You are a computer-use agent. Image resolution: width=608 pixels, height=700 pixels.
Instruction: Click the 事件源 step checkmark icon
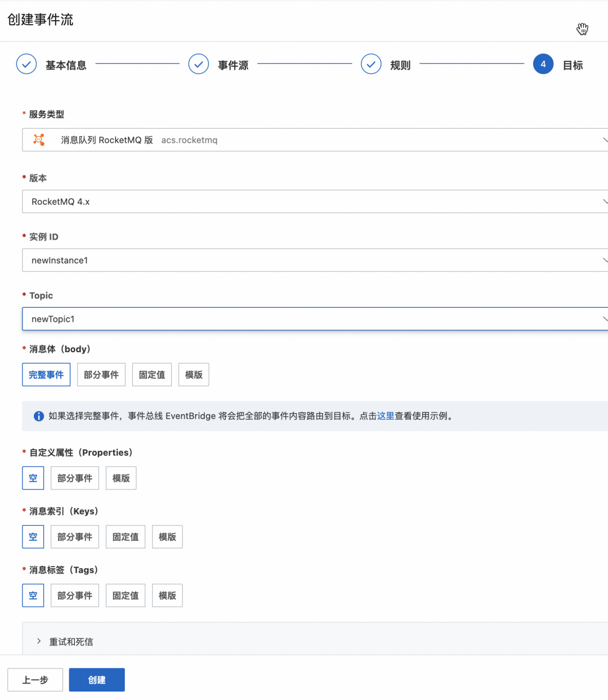click(199, 65)
